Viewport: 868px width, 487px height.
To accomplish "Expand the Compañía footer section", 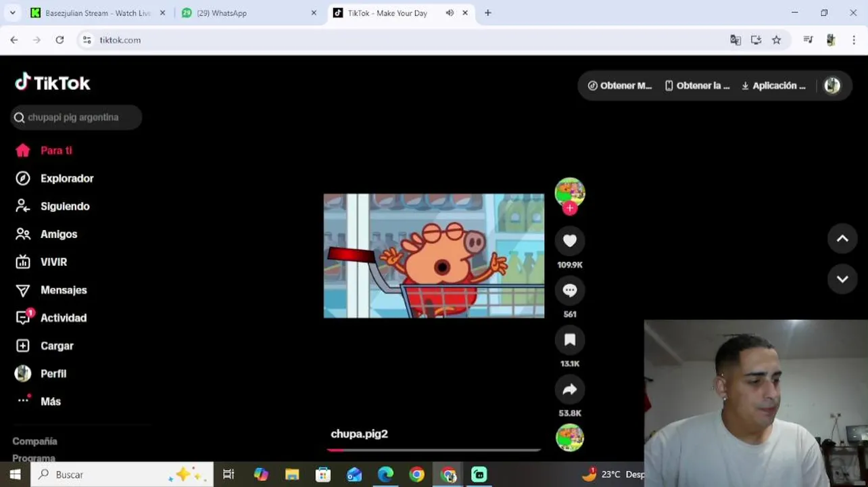I will 35,441.
